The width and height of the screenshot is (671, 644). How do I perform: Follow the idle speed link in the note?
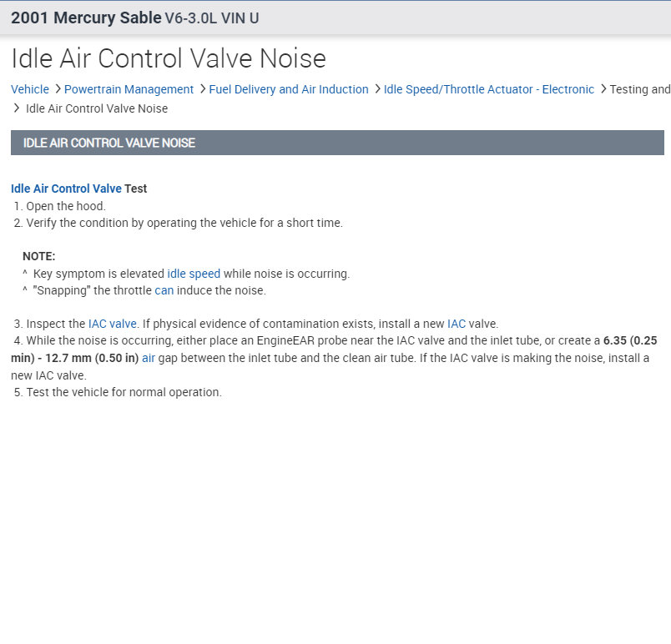[x=194, y=274]
